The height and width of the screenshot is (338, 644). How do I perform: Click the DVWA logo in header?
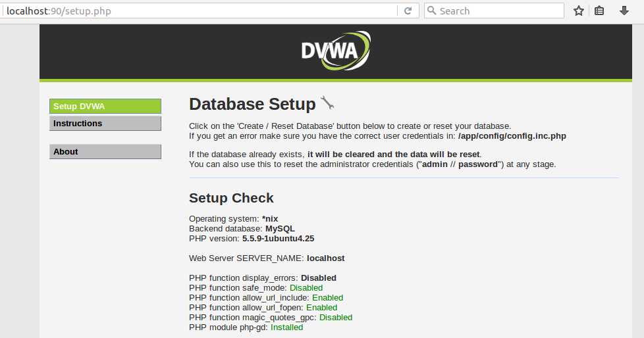pos(336,51)
